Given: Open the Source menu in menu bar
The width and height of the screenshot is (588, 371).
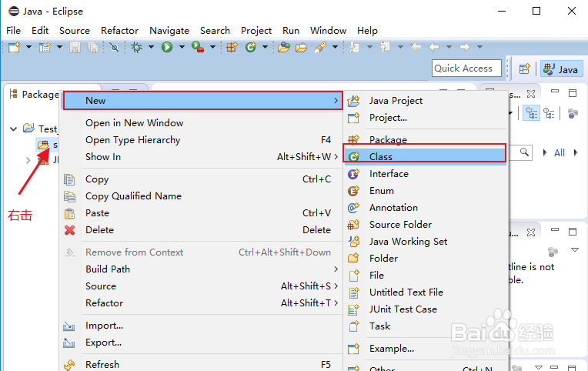Looking at the screenshot, I should 75,30.
